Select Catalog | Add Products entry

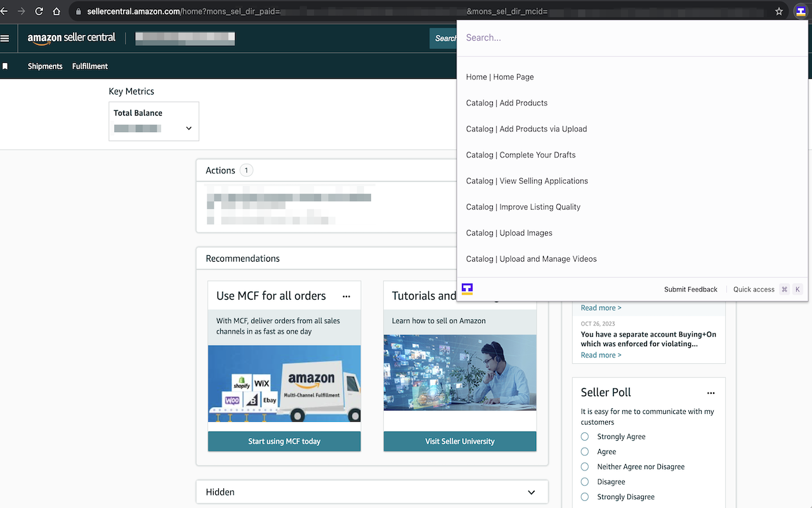(632, 103)
